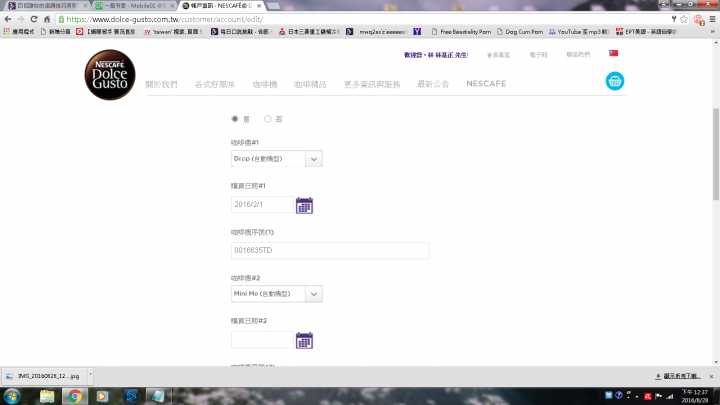
Task: Click the page vertical scrollbar thumb
Action: point(716,154)
